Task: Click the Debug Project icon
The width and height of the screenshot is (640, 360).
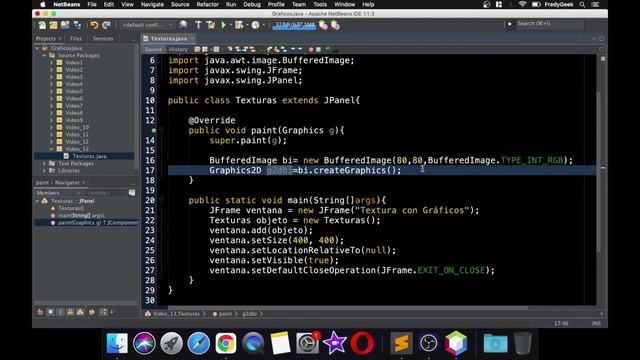Action: [239, 25]
